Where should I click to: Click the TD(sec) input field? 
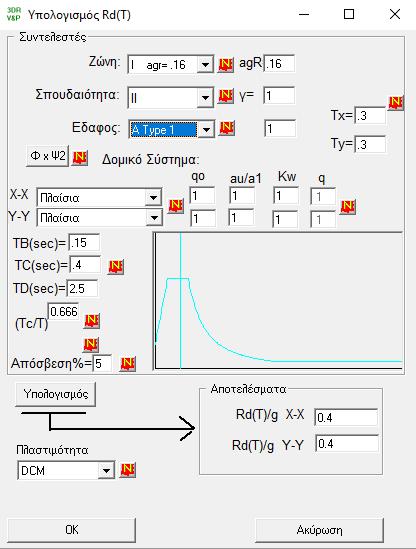pyautogui.click(x=82, y=289)
